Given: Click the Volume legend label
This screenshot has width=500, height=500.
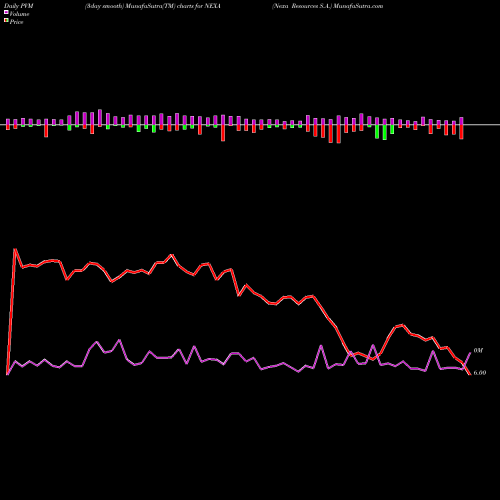Looking at the screenshot, I should pyautogui.click(x=19, y=14).
